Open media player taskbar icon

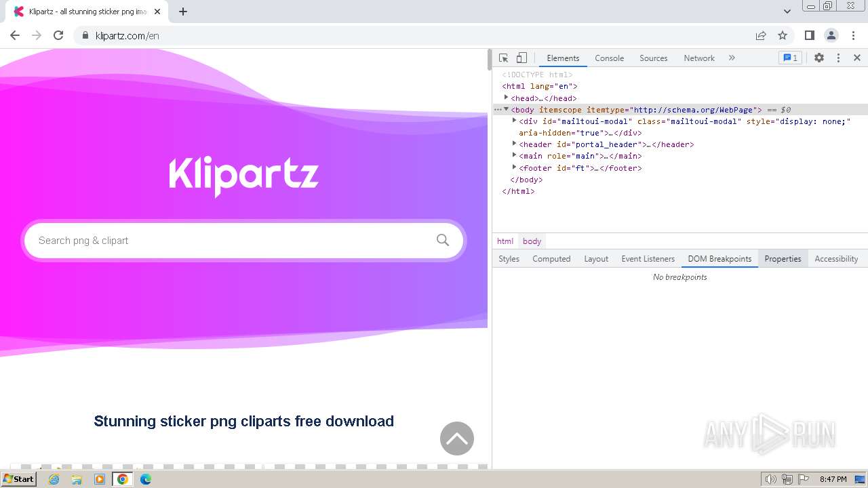click(x=100, y=479)
